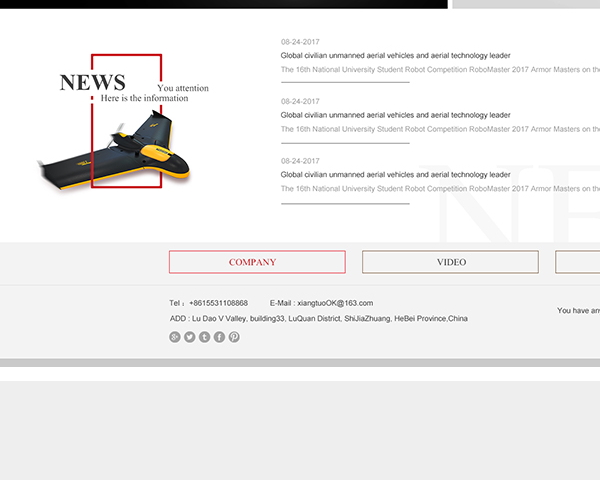600x480 pixels.
Task: Open the third news headline
Action: click(395, 174)
